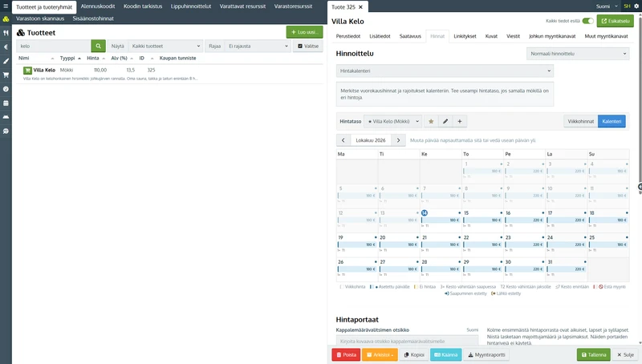Switch to the Johkun myyntikanavat tab
Screen dimensions: 642x364
click(x=552, y=36)
